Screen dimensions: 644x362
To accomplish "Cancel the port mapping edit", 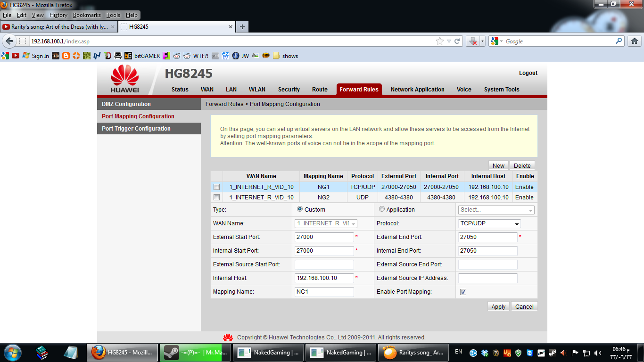I will coord(524,306).
